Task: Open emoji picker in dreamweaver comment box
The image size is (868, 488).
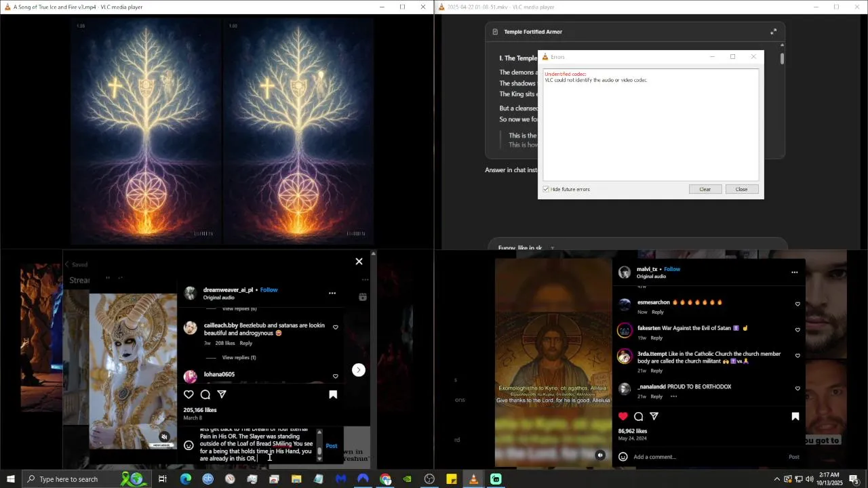Action: point(189,445)
